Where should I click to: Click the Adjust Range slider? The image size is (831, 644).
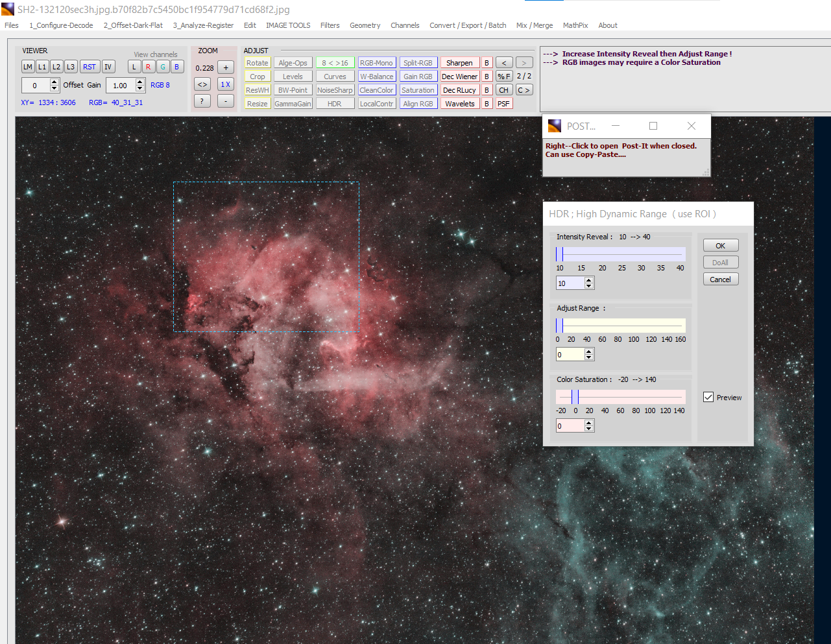point(621,325)
